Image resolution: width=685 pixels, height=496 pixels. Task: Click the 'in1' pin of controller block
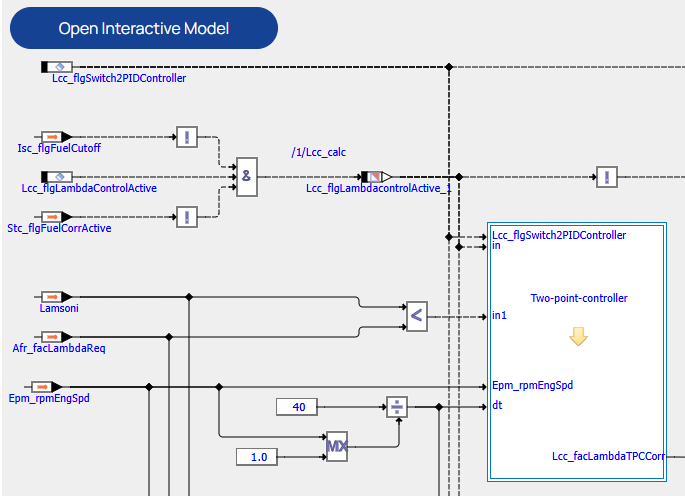(499, 316)
